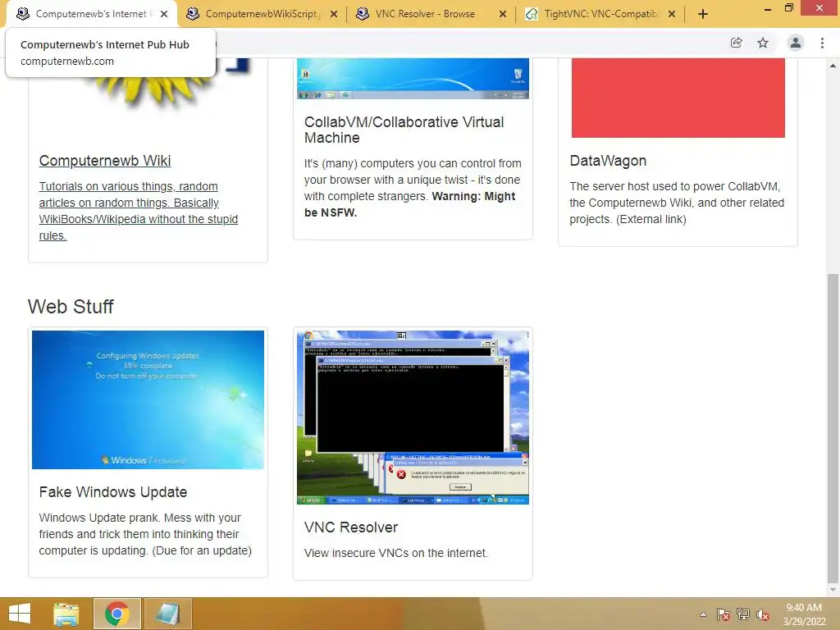The image size is (840, 630).
Task: Open the VNC Resolver card title
Action: click(x=351, y=527)
